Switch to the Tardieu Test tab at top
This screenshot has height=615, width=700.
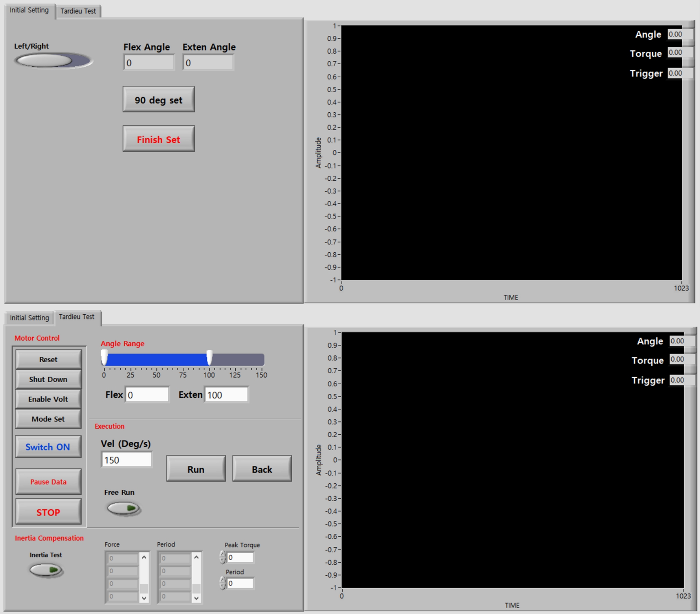click(78, 11)
